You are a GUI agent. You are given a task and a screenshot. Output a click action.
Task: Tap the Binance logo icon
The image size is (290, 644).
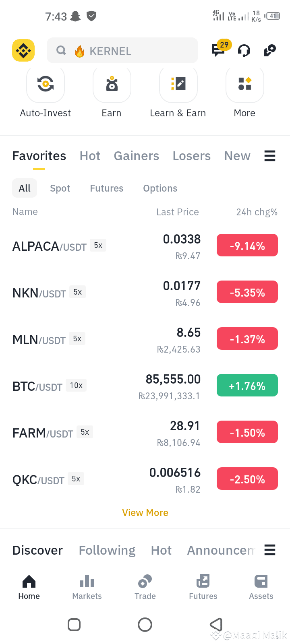tap(23, 50)
